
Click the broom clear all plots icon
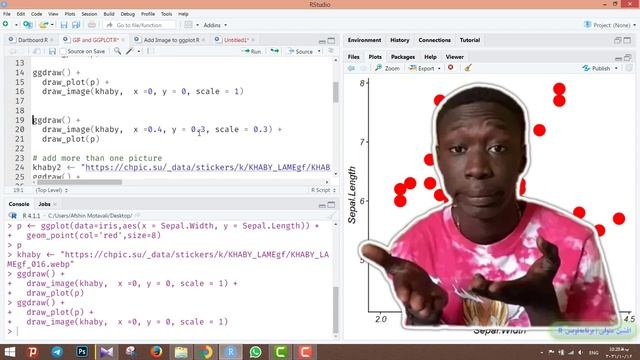468,68
